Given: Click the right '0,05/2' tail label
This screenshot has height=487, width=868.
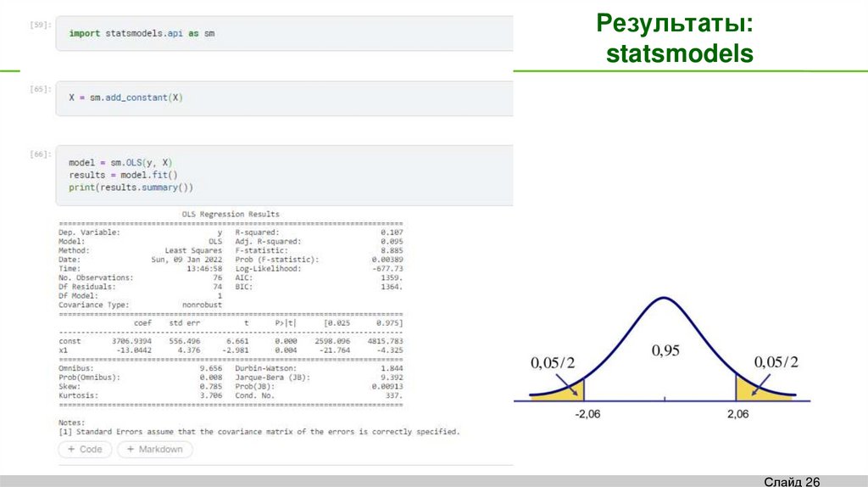Looking at the screenshot, I should [776, 362].
